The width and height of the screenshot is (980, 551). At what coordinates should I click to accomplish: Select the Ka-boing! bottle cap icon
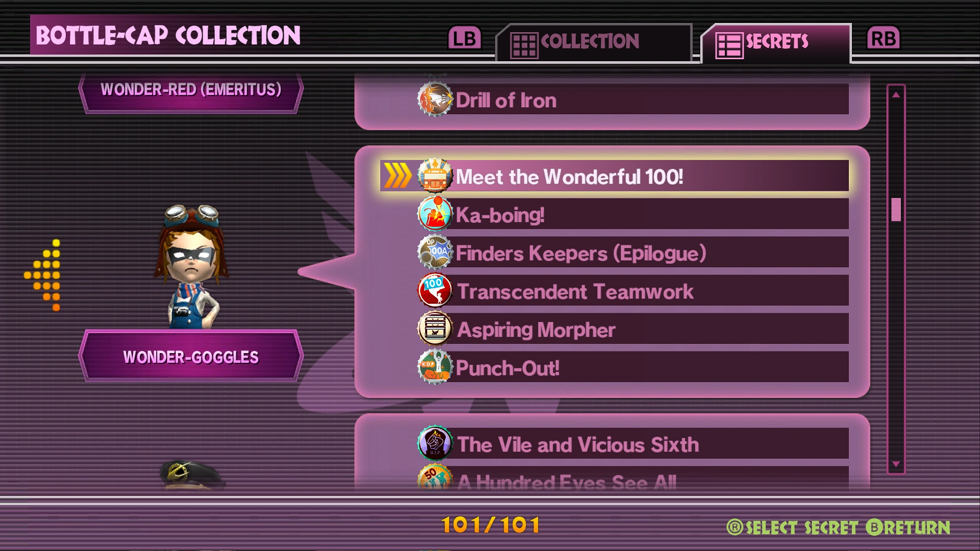(435, 214)
